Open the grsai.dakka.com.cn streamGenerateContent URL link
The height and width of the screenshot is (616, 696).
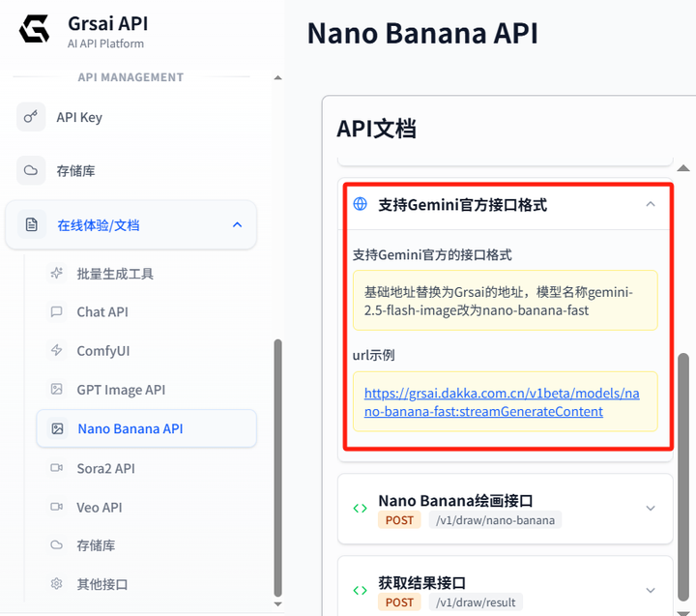502,402
